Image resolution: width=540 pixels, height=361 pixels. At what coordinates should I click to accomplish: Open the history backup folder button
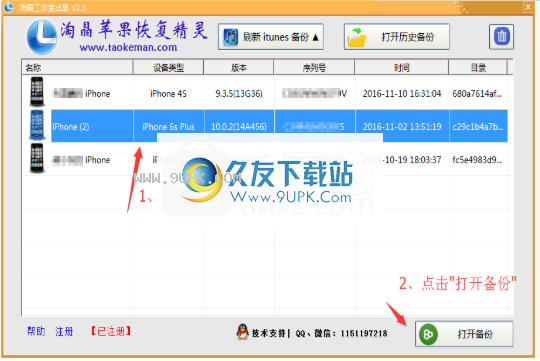coord(397,37)
